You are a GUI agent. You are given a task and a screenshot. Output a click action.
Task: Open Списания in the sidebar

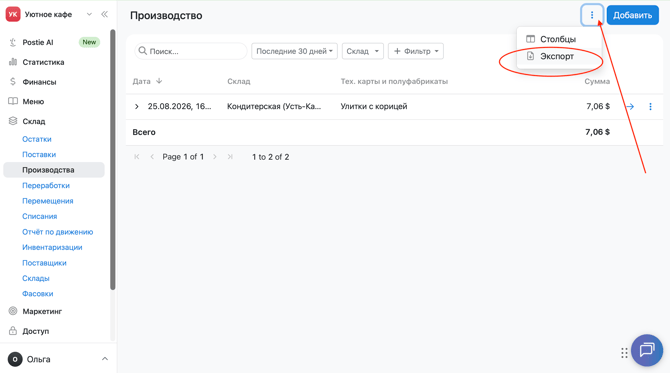pos(39,216)
